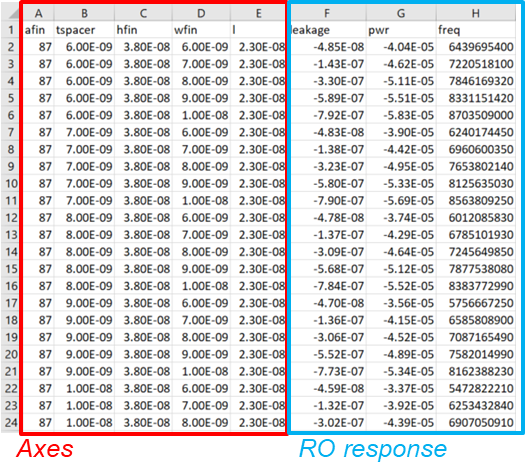The height and width of the screenshot is (465, 525).
Task: Click pwr value -3.56E-05
Action: (401, 303)
